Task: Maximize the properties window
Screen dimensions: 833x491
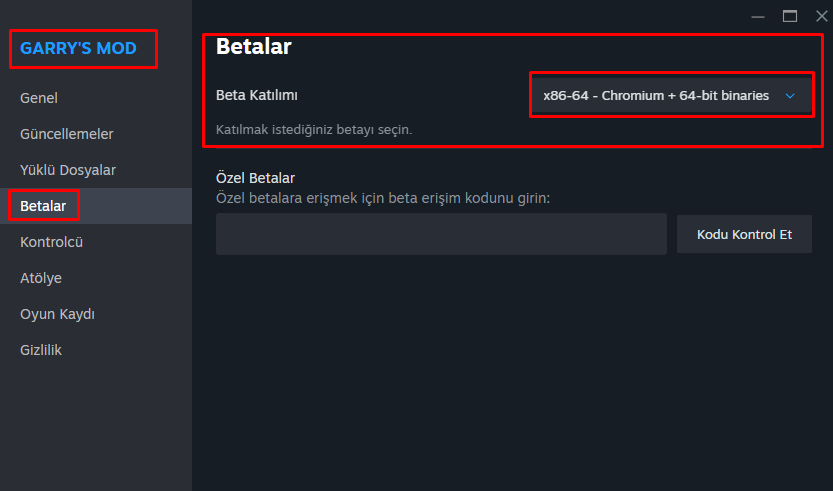Action: tap(790, 15)
